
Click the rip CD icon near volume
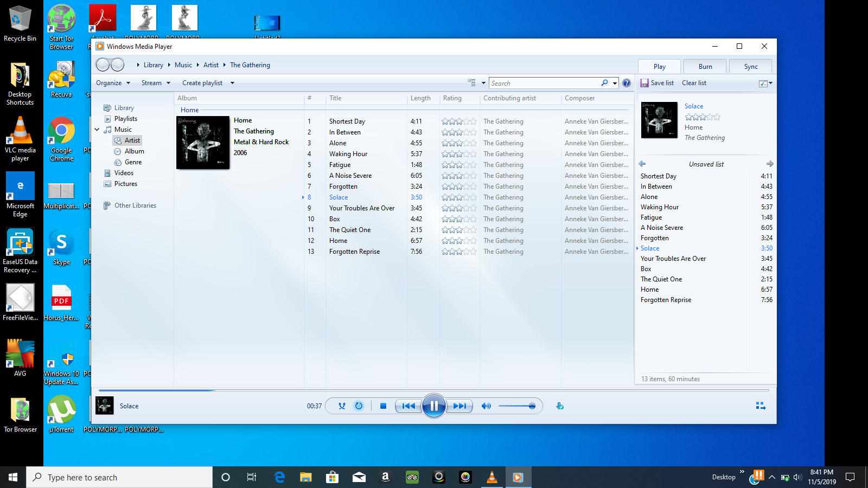pos(560,406)
